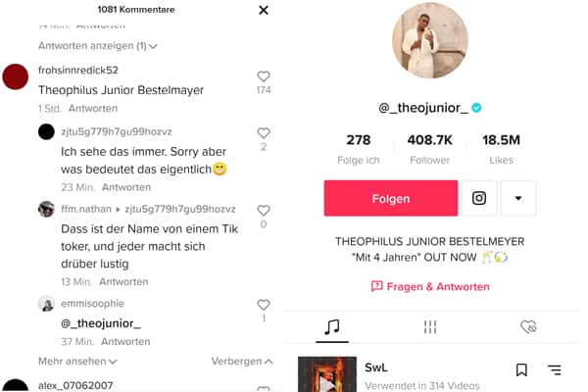Screen dimensions: 588x392
Task: Open _theojunior_ profile picture
Action: coord(430,40)
